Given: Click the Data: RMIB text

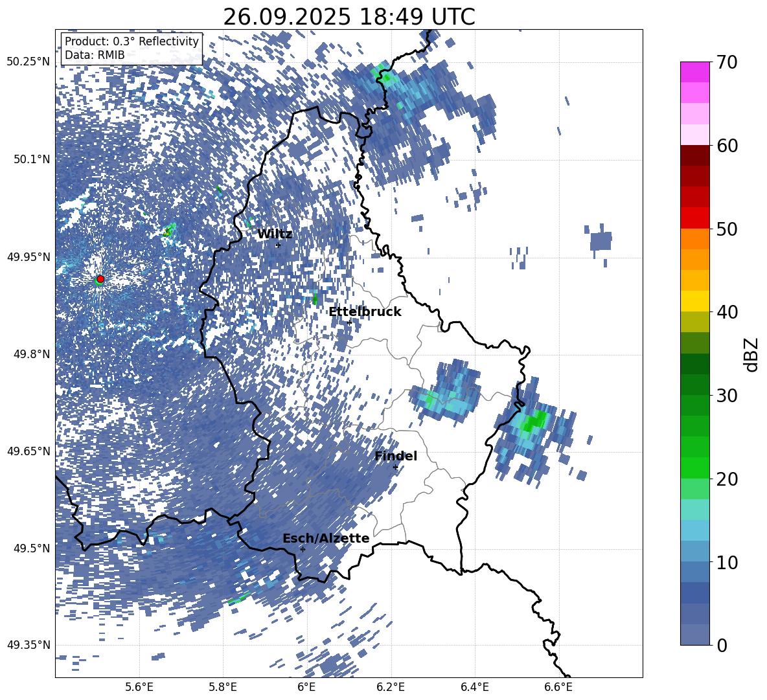Looking at the screenshot, I should point(95,55).
